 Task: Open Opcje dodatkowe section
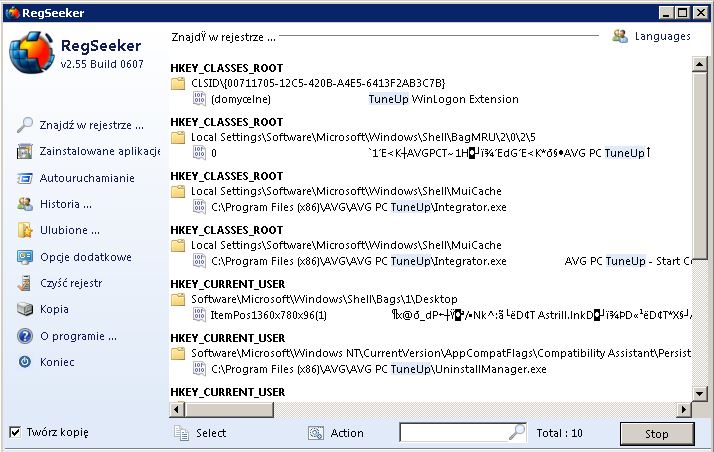(x=86, y=257)
